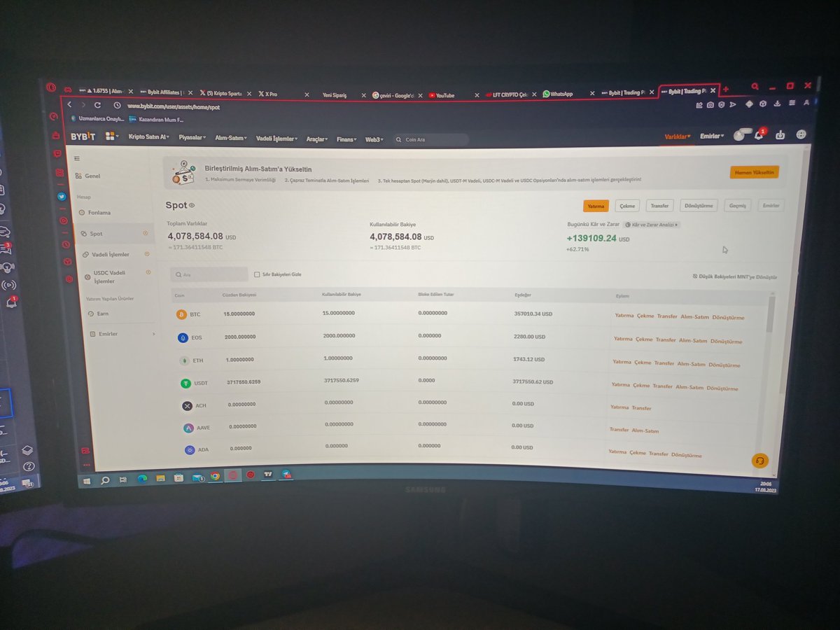Click the browser back arrow
This screenshot has height=630, width=840.
[x=69, y=104]
